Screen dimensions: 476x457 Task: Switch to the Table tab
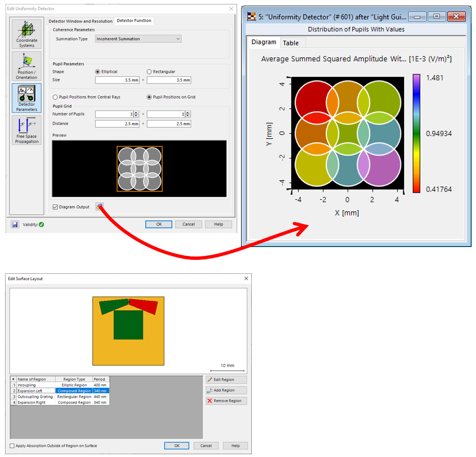click(x=290, y=43)
